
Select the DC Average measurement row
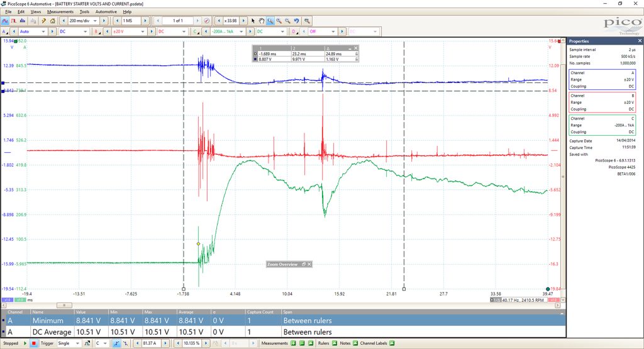pos(284,332)
